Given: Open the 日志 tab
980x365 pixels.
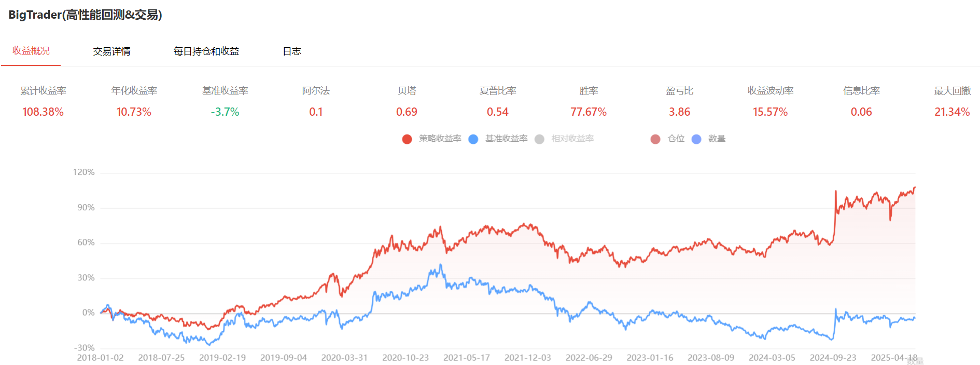Looking at the screenshot, I should pos(292,51).
